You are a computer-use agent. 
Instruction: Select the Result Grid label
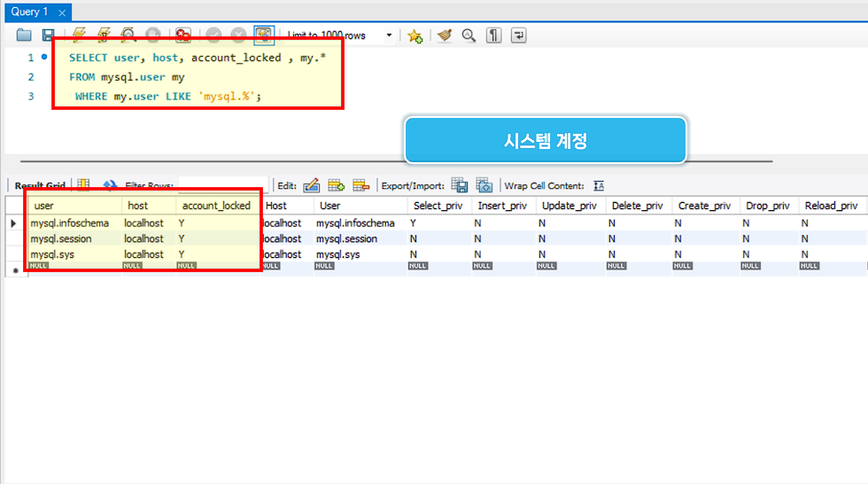40,185
